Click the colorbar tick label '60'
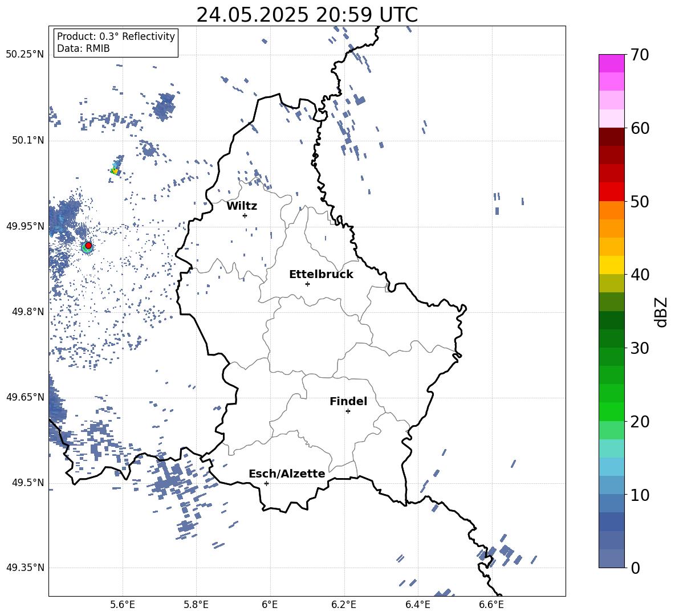Screen dimensions: 675x616 [x=639, y=128]
